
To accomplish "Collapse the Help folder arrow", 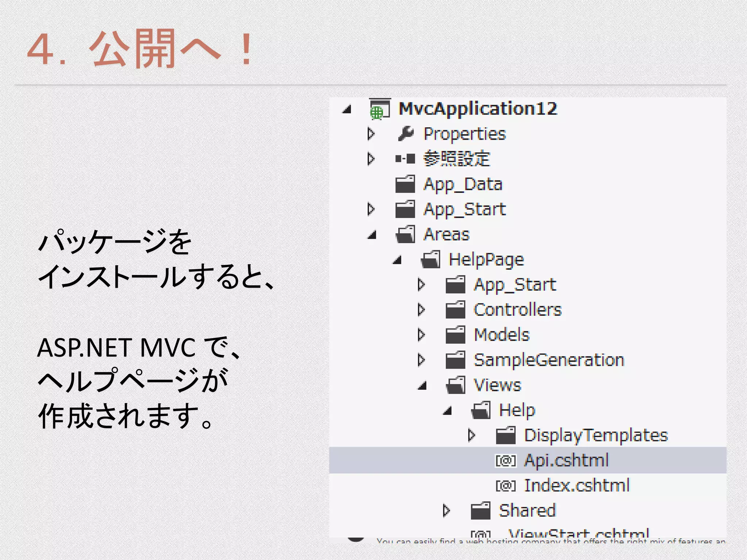I will click(448, 411).
